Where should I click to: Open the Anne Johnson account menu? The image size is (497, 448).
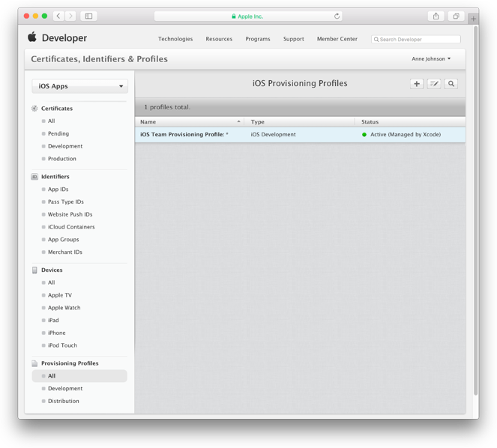coord(431,59)
